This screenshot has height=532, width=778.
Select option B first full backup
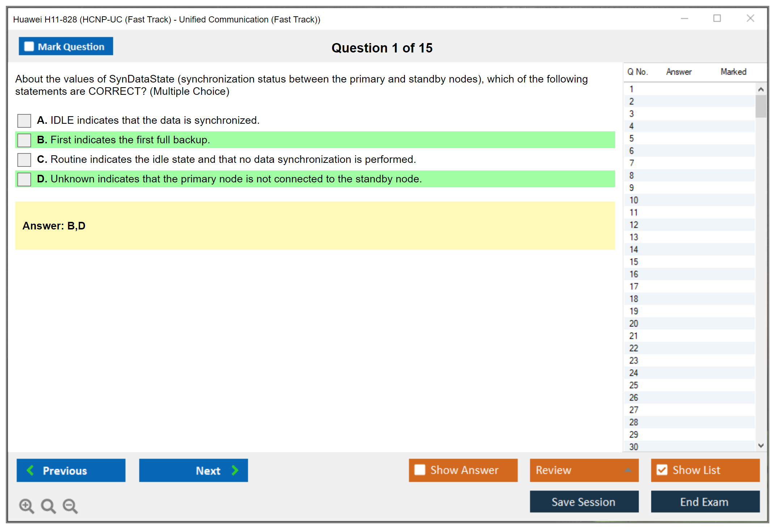pos(24,140)
